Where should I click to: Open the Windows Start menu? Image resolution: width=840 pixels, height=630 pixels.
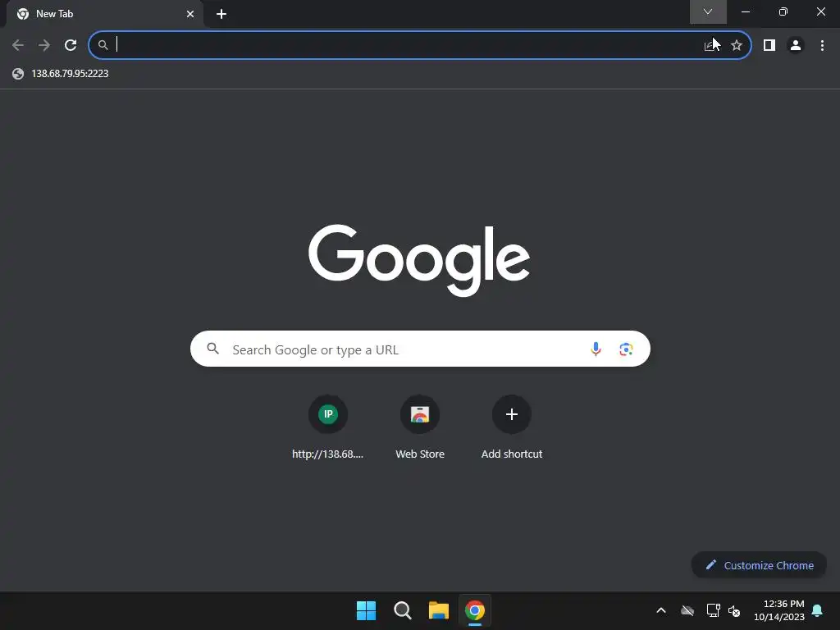coord(367,610)
